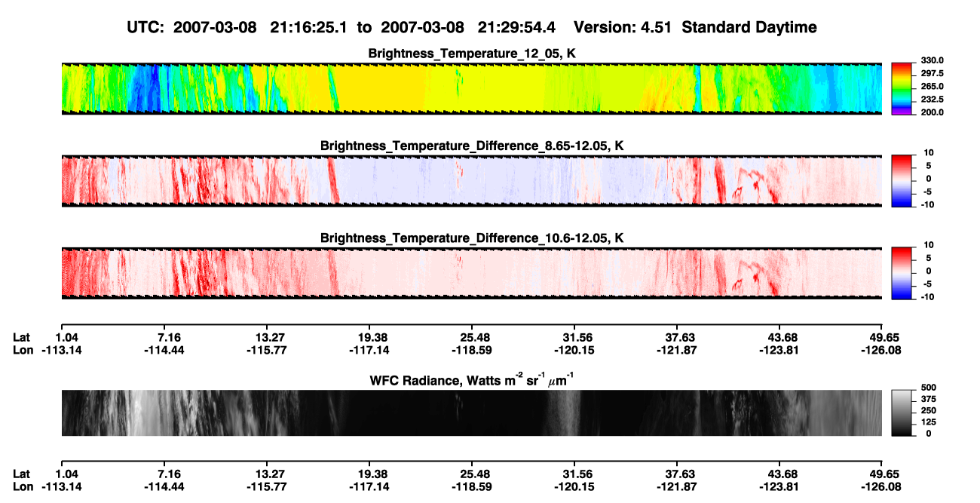This screenshot has width=980, height=503.
Task: Click the red-blue colorbar beside the 10.6-12.05 panel
Action: pos(902,272)
